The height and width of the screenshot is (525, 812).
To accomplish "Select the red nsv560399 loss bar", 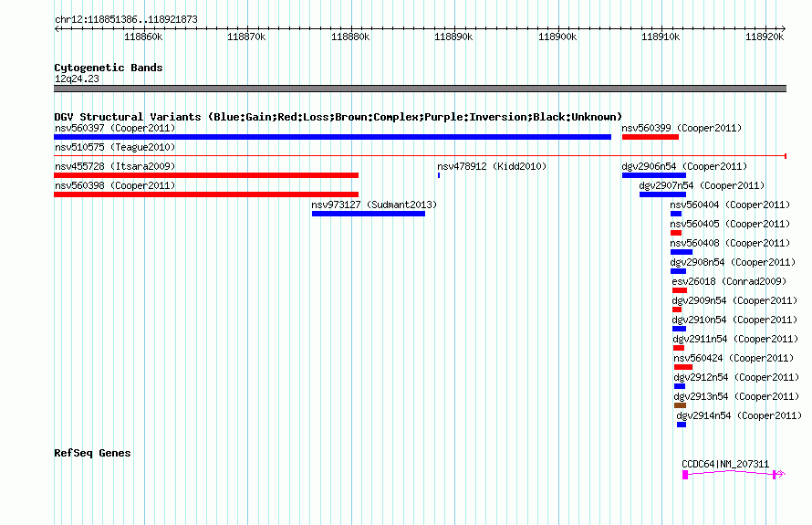I will [x=651, y=137].
